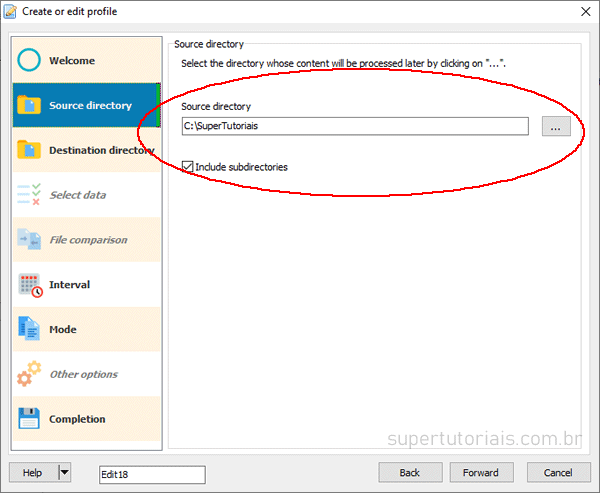The height and width of the screenshot is (493, 600).
Task: Open the Interval step label
Action: [70, 285]
